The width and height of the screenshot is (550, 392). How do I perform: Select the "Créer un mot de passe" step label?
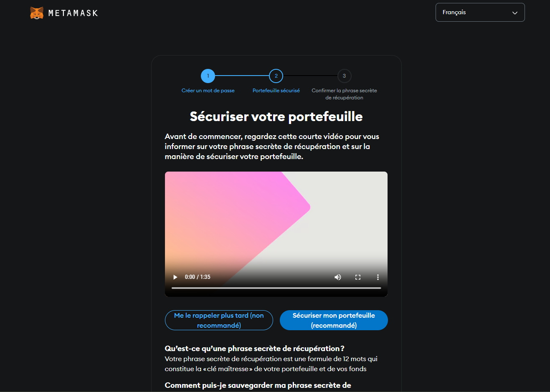[208, 91]
